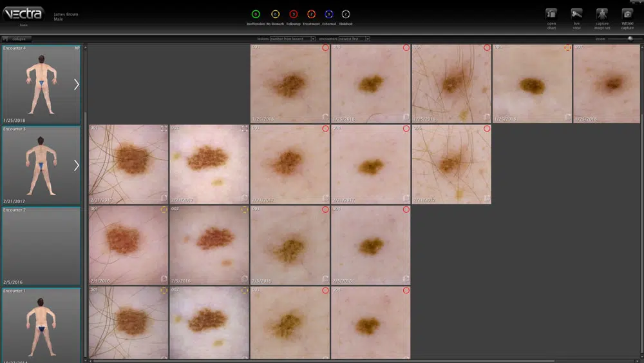
Task: Click note icon on lesion 006 from 1/25/2018
Action: [x=568, y=117]
